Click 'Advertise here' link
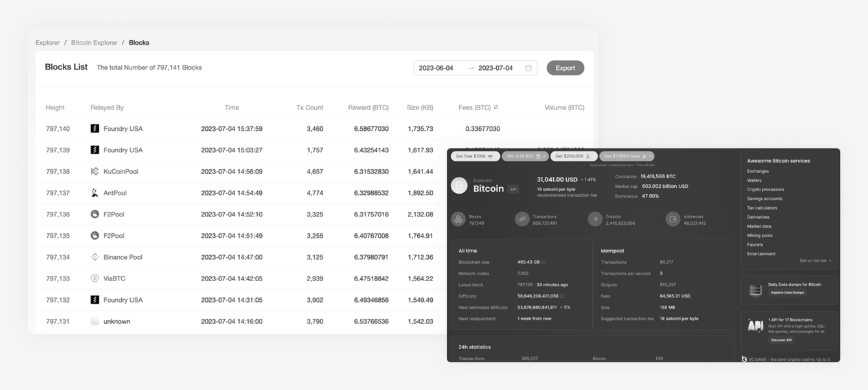This screenshot has width=868, height=390. click(622, 165)
